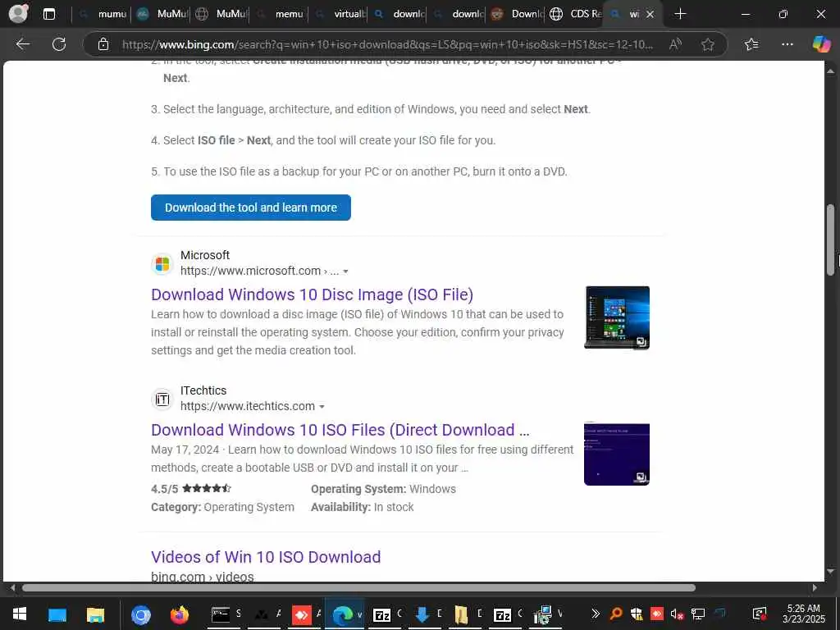Refresh the Bing results page

coord(59,44)
